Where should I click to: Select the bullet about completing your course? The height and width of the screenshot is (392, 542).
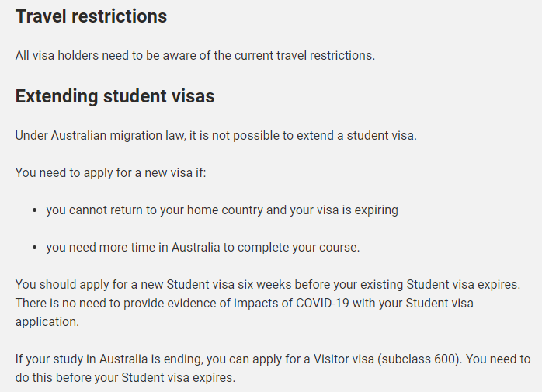[x=203, y=248]
